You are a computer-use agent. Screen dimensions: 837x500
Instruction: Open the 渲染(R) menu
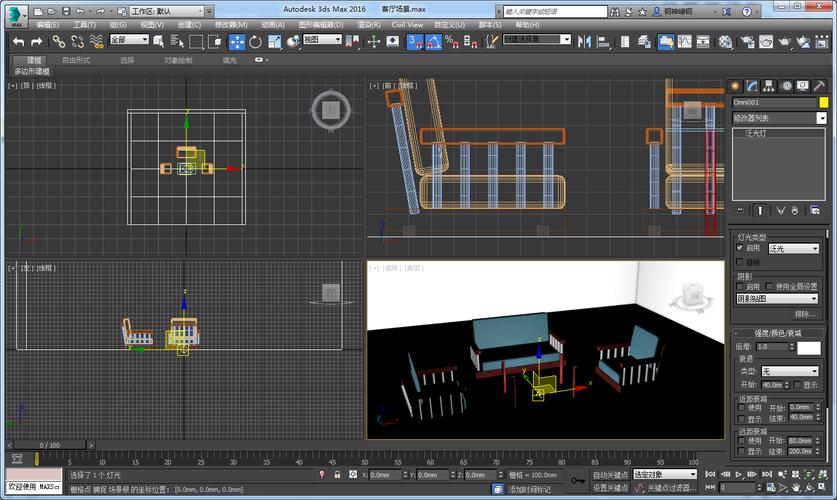pyautogui.click(x=370, y=24)
